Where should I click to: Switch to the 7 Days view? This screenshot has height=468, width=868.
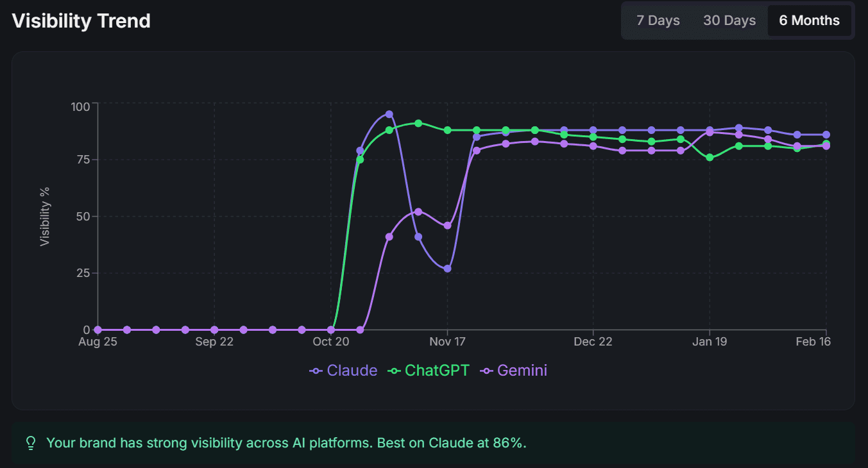pos(658,20)
